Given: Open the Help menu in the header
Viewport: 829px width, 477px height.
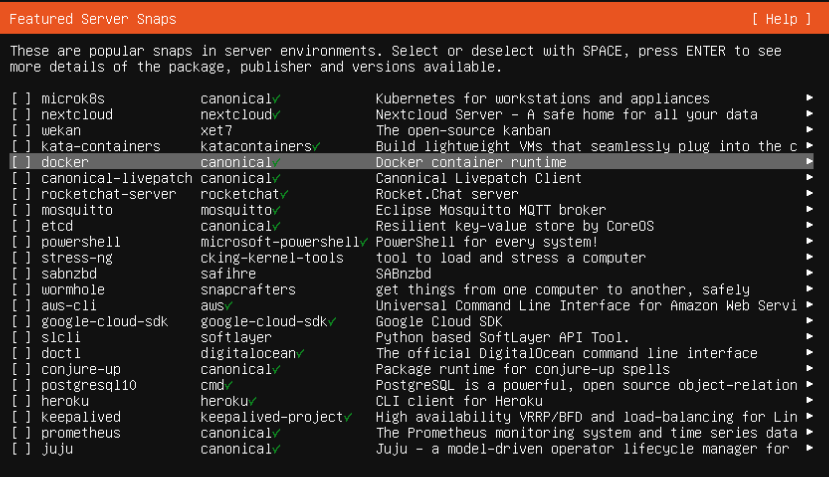Looking at the screenshot, I should (783, 19).
